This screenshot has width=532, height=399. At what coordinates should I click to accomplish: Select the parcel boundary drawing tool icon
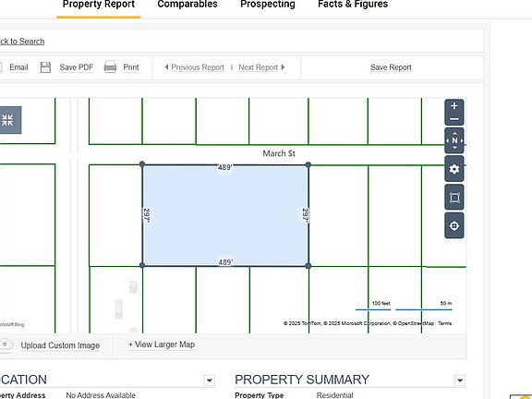tap(454, 198)
